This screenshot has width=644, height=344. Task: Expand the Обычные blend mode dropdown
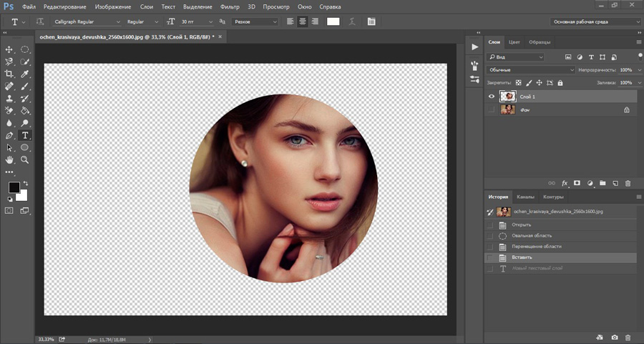click(530, 70)
